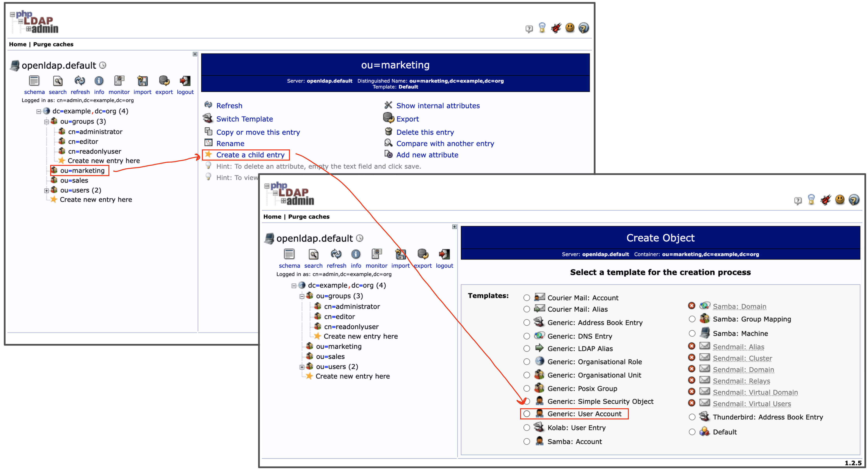Click the smiley donate icon in the front window header

(840, 200)
